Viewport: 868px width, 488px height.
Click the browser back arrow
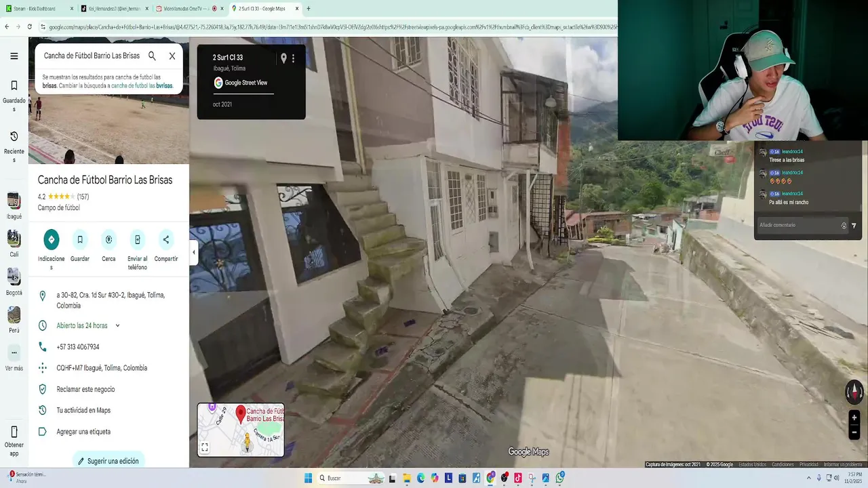pyautogui.click(x=7, y=26)
